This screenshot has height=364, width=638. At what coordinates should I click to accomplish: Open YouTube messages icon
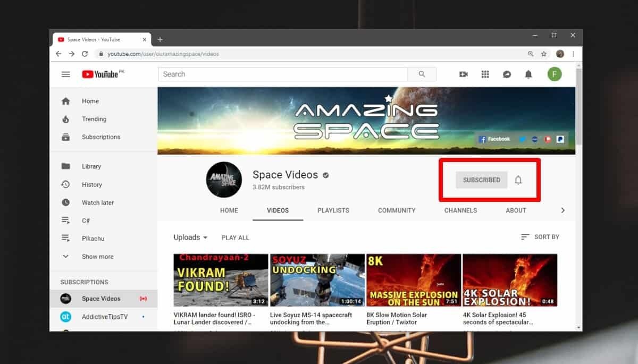point(507,74)
